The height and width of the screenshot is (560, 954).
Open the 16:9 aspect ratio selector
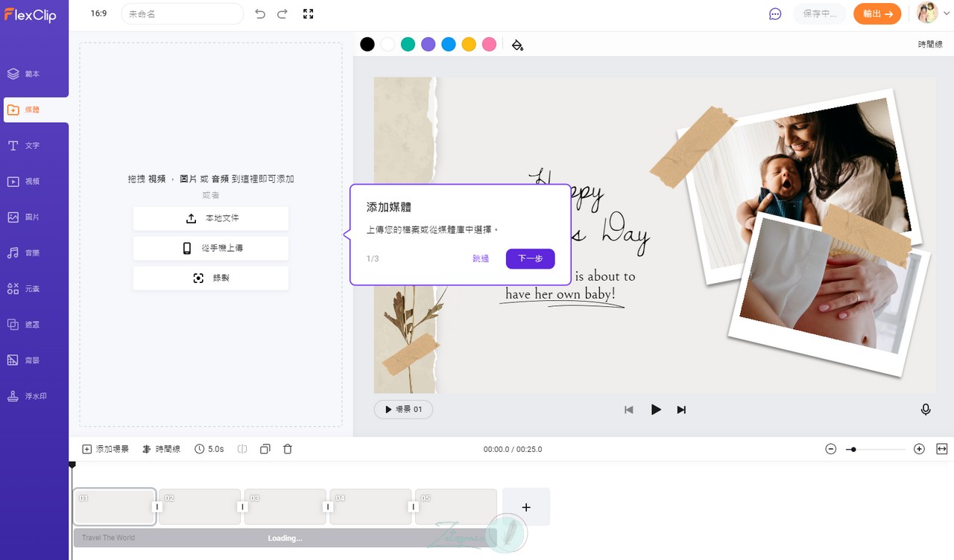98,13
